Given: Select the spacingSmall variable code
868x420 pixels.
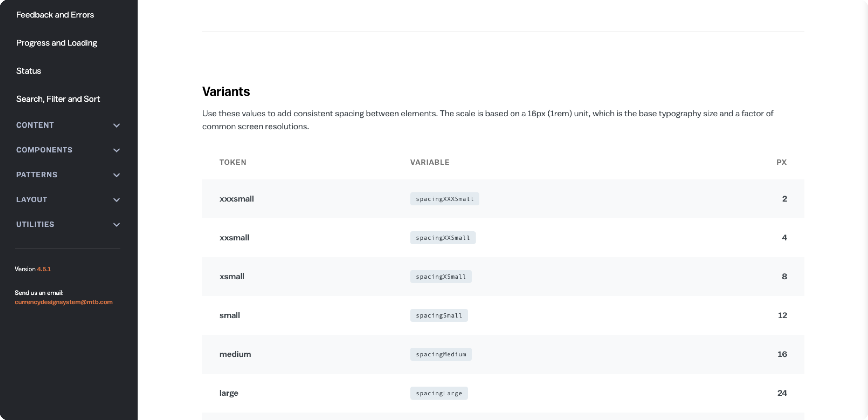Looking at the screenshot, I should (439, 315).
